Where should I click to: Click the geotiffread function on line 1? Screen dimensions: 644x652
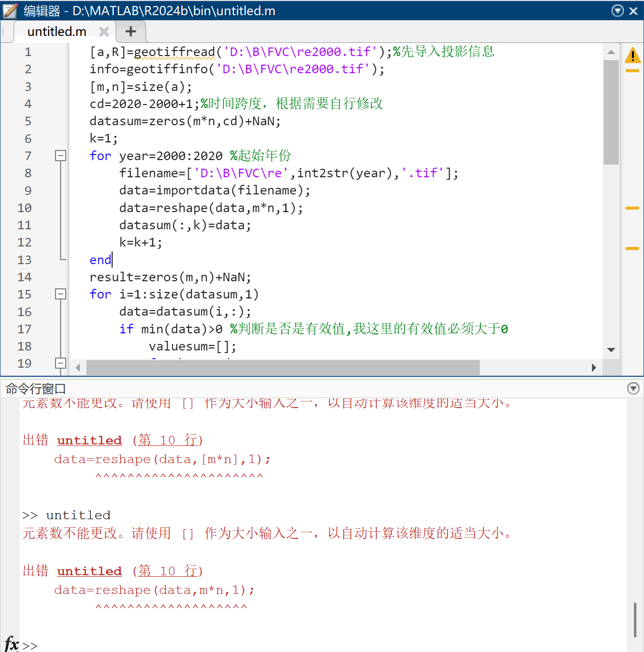(x=174, y=52)
